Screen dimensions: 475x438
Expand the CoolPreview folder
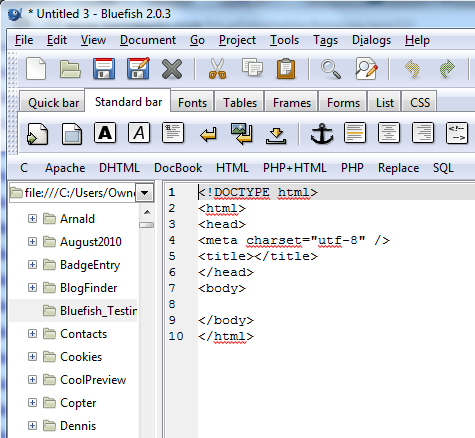pyautogui.click(x=32, y=380)
